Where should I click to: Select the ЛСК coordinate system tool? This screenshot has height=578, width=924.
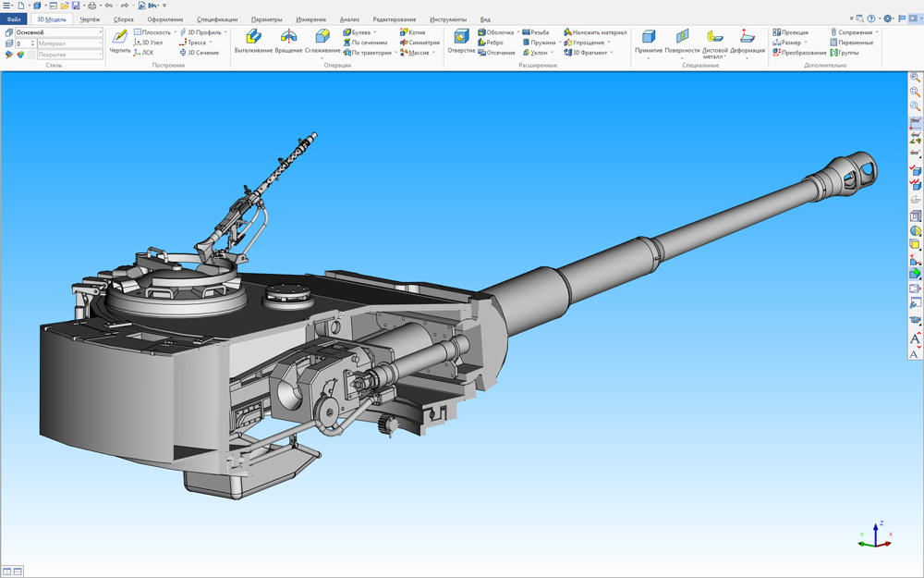pyautogui.click(x=143, y=53)
